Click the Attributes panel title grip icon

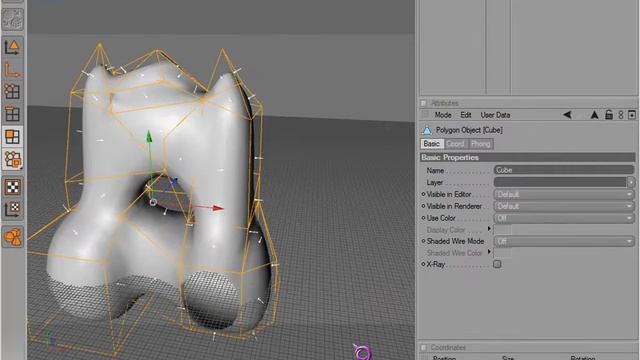point(424,103)
